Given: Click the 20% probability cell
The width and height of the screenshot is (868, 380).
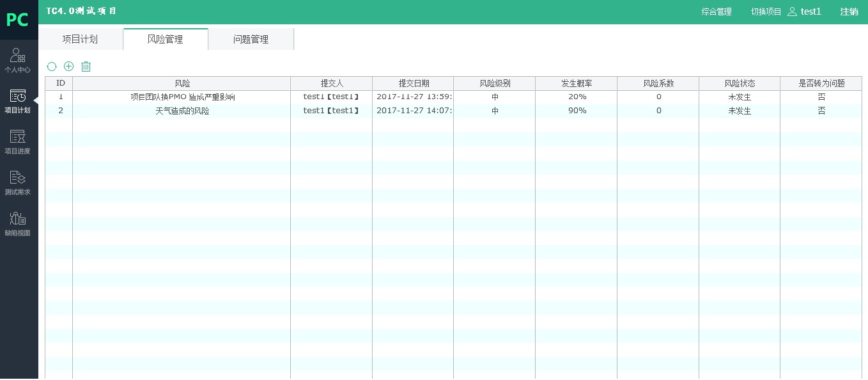Looking at the screenshot, I should [577, 97].
